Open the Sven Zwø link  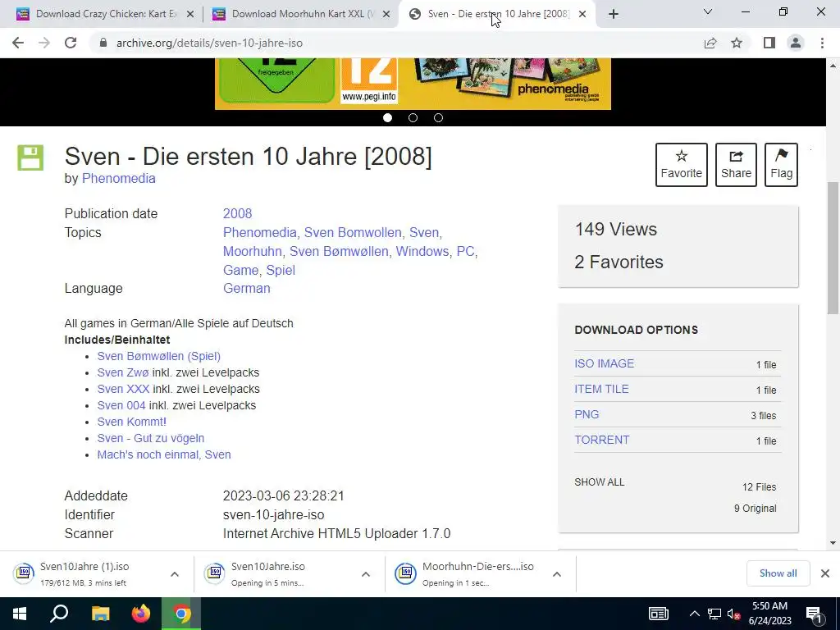[x=123, y=372]
